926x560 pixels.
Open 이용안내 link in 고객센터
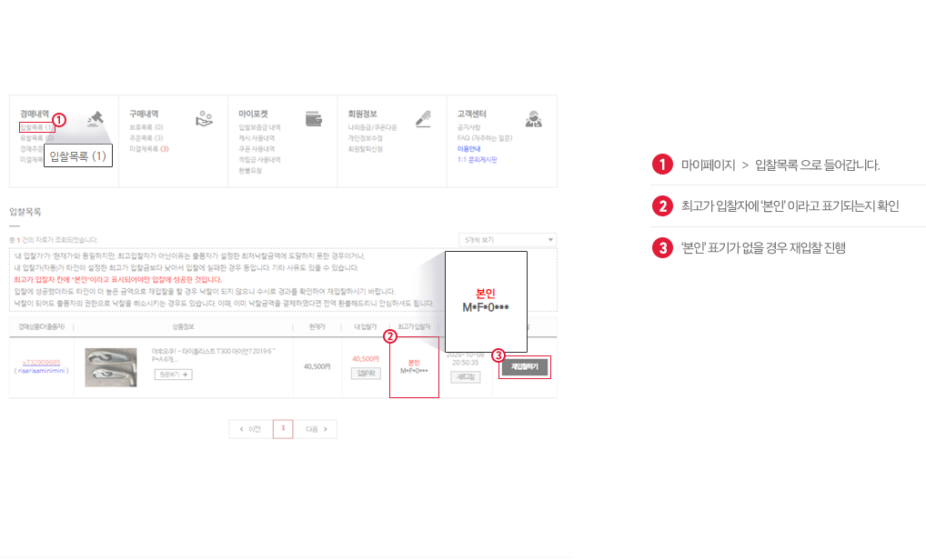click(468, 148)
